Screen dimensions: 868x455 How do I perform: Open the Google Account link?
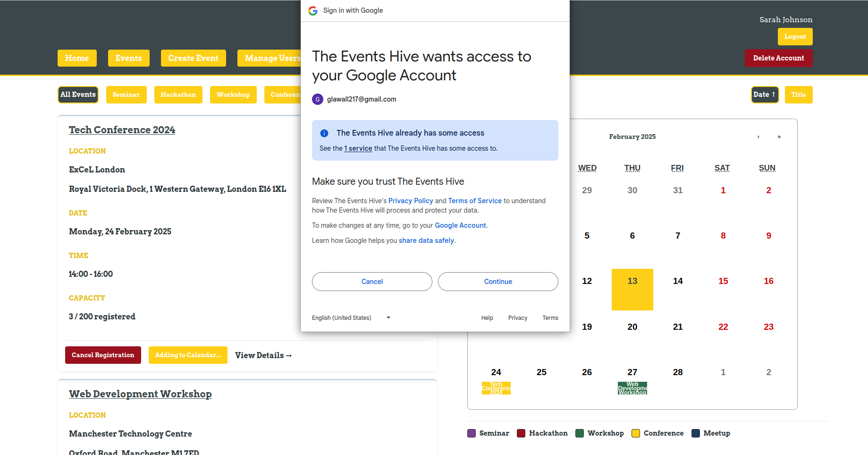point(460,225)
